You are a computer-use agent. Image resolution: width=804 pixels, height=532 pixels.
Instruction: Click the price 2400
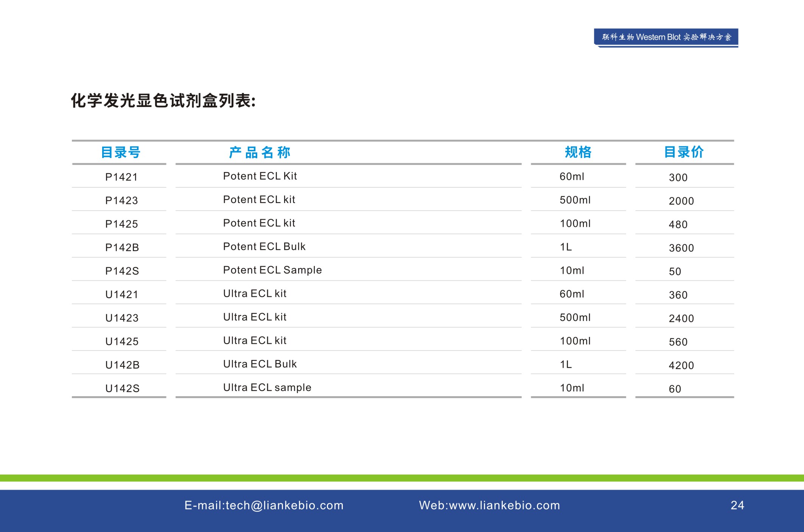pyautogui.click(x=681, y=318)
